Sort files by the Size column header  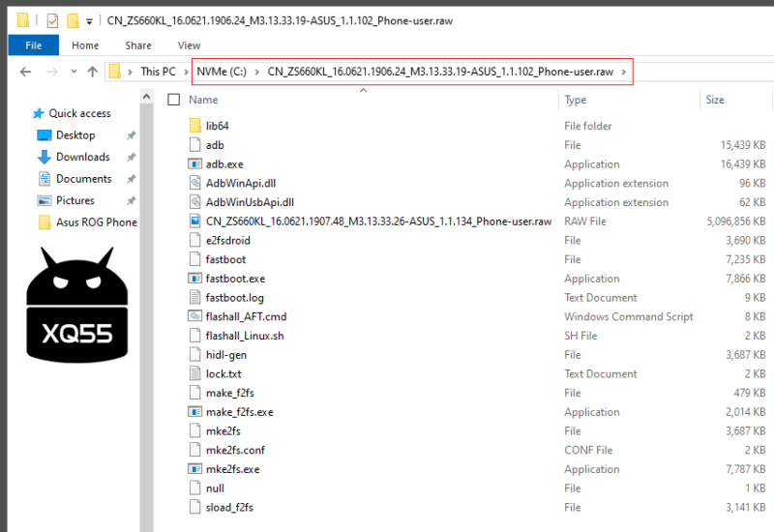tap(715, 100)
